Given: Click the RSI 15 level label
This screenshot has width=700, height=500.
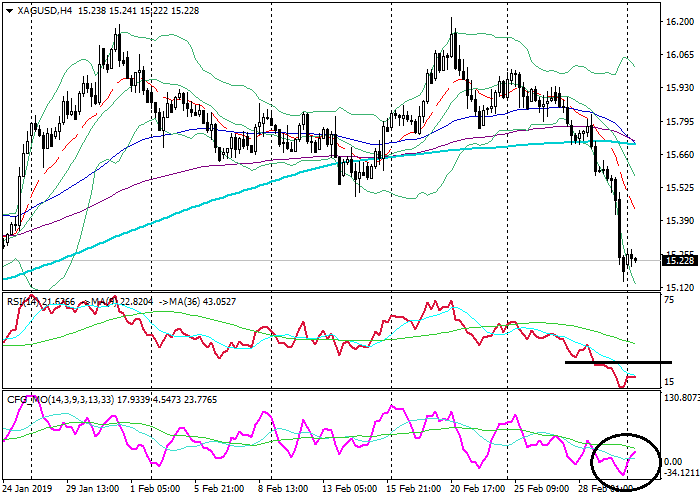Looking at the screenshot, I should [x=670, y=381].
